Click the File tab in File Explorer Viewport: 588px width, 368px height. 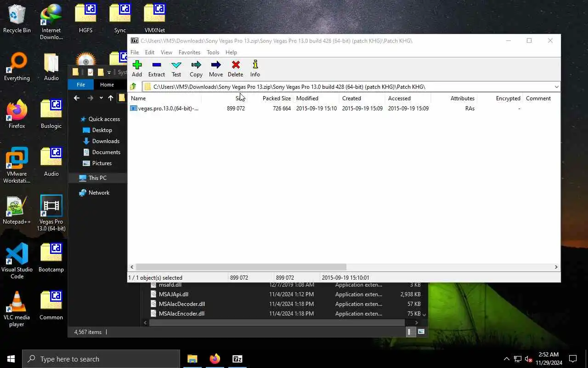click(81, 85)
